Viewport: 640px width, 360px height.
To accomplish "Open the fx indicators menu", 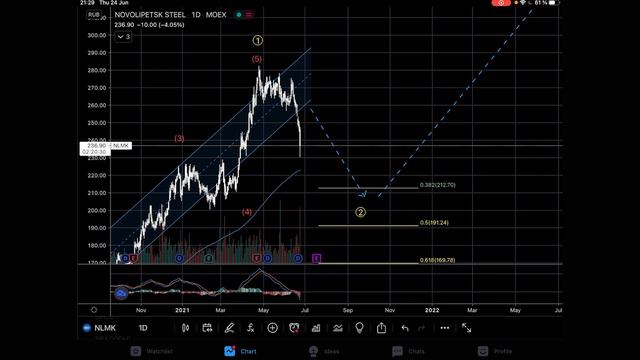I will (x=251, y=328).
